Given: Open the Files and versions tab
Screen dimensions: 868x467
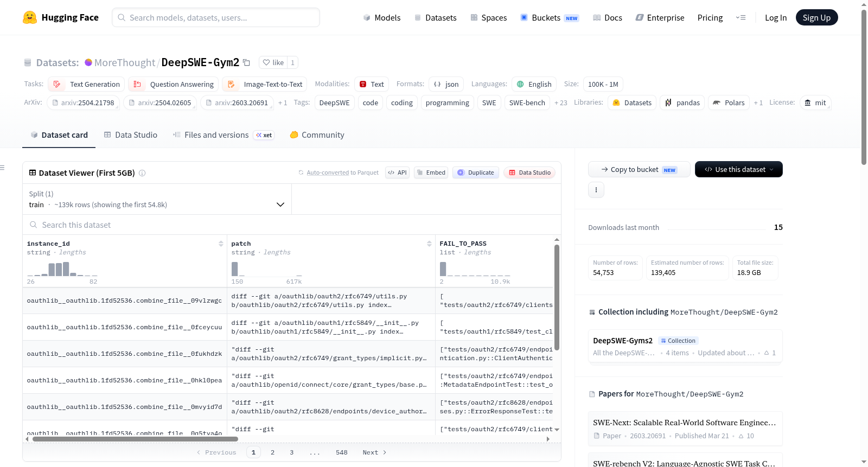Looking at the screenshot, I should (x=223, y=135).
